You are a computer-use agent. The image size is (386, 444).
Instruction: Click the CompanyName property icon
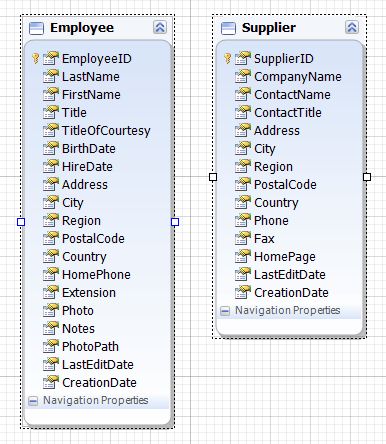[x=243, y=76]
